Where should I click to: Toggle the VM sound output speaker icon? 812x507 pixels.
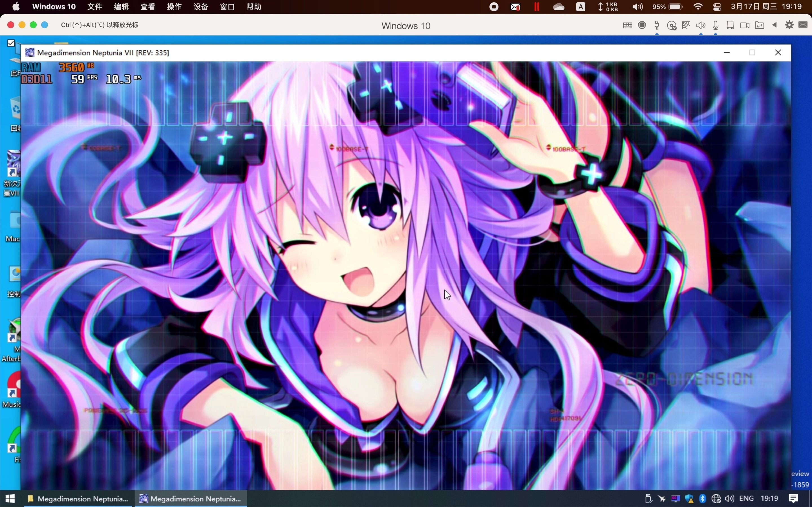[x=701, y=25]
